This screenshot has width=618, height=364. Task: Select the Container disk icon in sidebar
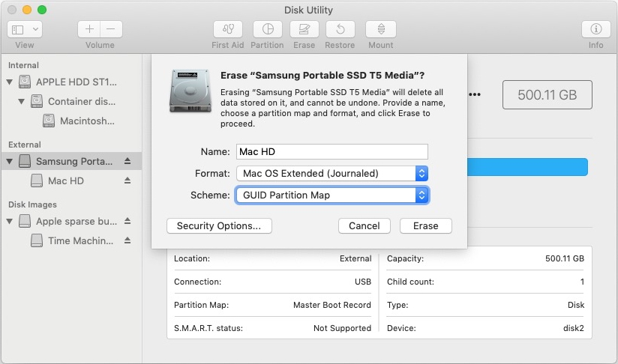[37, 101]
